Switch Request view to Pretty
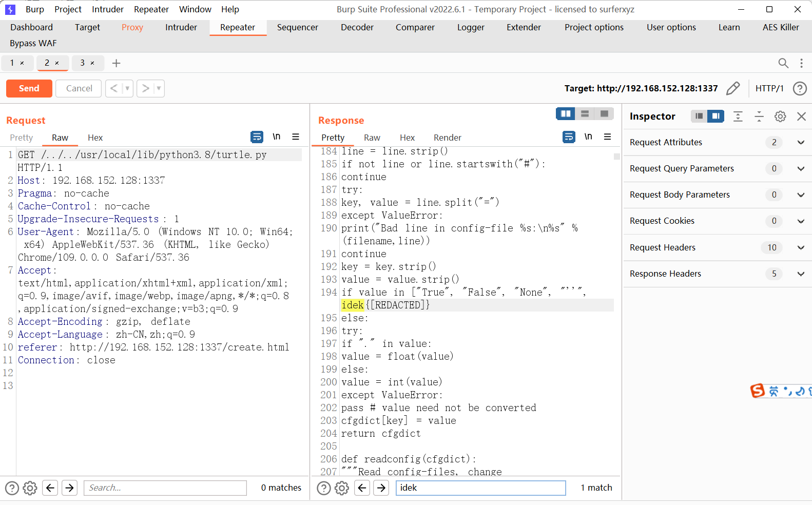Viewport: 812px width, 505px height. click(x=21, y=138)
